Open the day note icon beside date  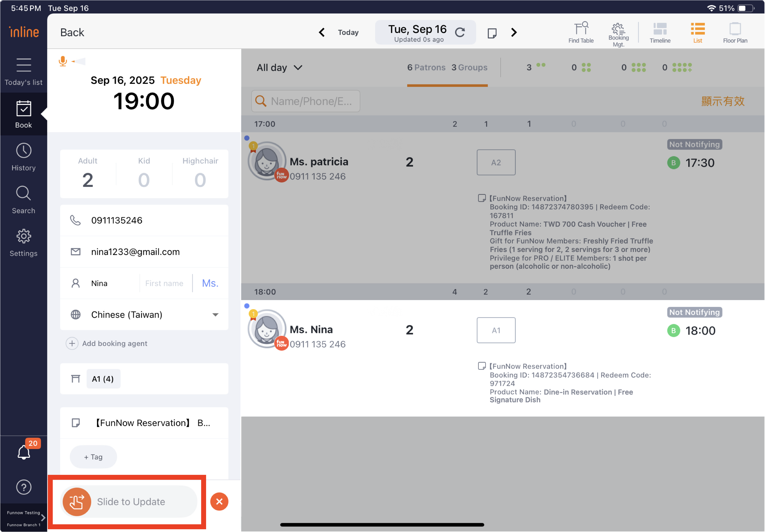pos(492,33)
